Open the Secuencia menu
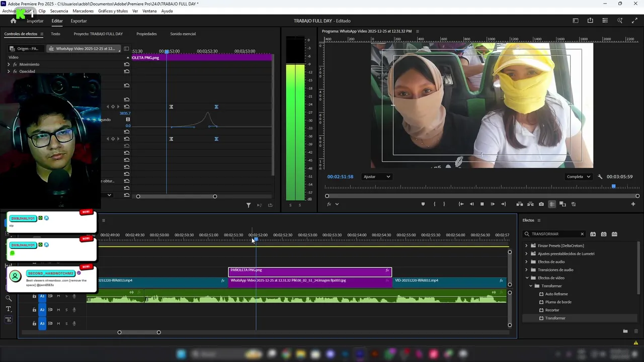The height and width of the screenshot is (362, 644). tap(59, 11)
